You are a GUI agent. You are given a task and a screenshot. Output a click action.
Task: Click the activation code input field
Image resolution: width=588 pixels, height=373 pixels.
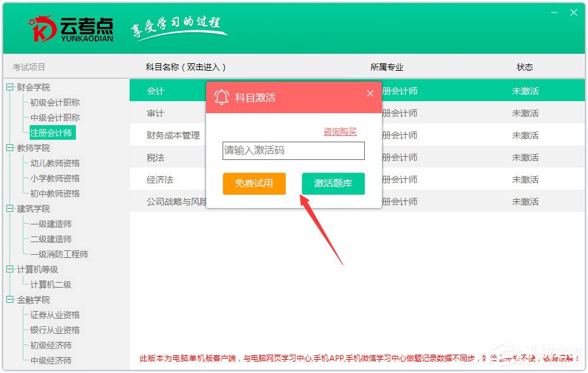293,150
